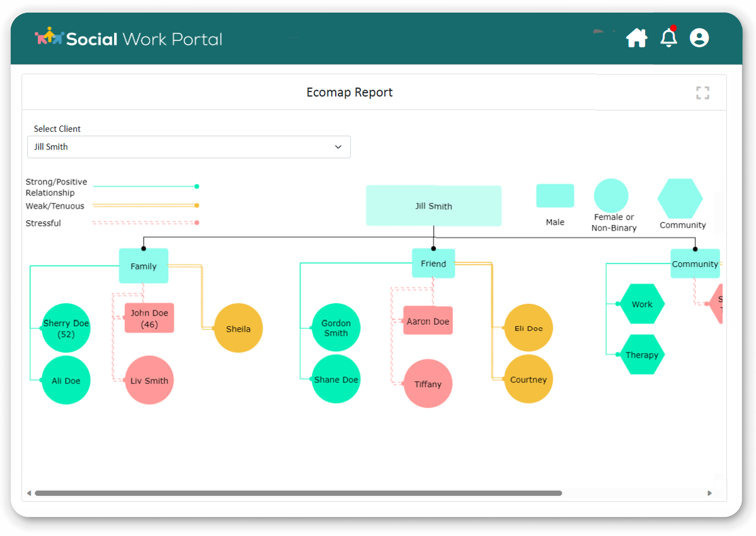Click the John Doe (46) node
Viewport: 756px width, 536px height.
(149, 318)
